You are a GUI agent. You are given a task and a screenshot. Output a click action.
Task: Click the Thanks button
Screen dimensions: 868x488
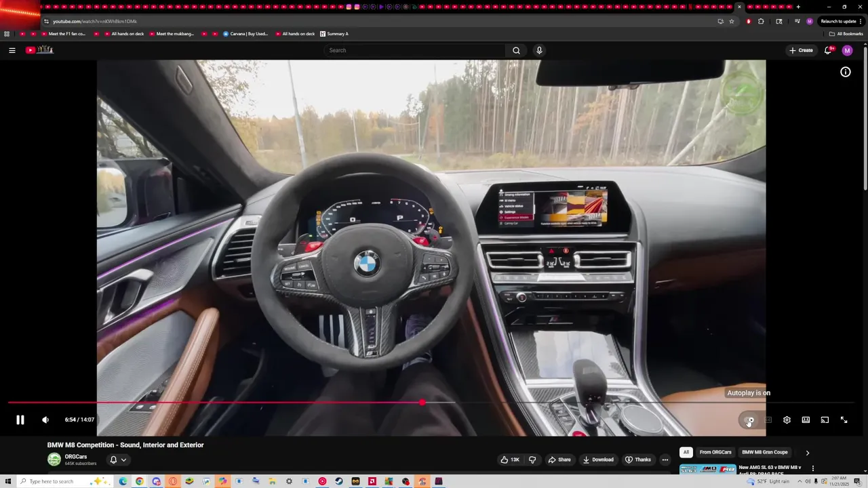point(638,460)
